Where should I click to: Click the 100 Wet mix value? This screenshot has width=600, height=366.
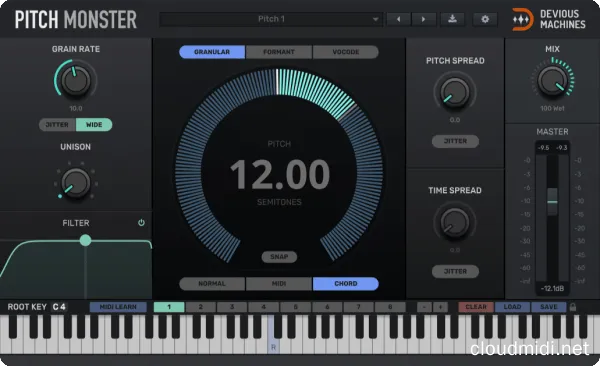(552, 108)
